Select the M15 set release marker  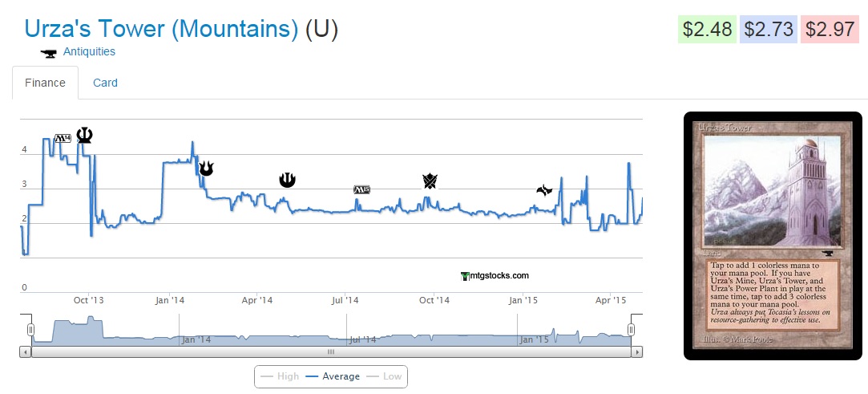(x=362, y=190)
